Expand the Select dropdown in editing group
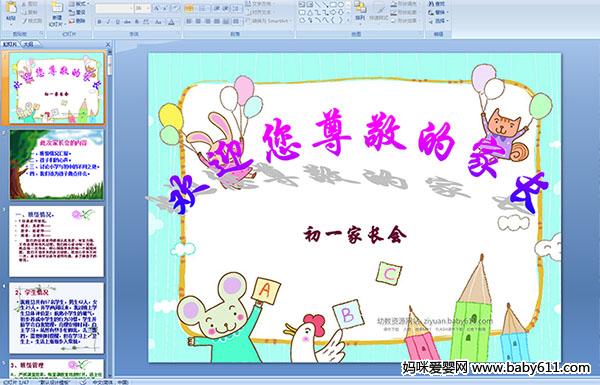This screenshot has height=385, width=600. point(439,21)
